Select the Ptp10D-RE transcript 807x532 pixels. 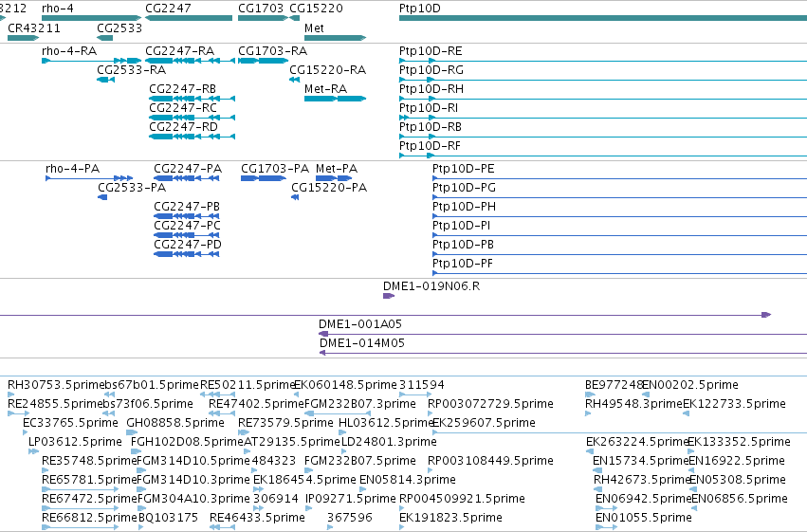tap(603, 61)
